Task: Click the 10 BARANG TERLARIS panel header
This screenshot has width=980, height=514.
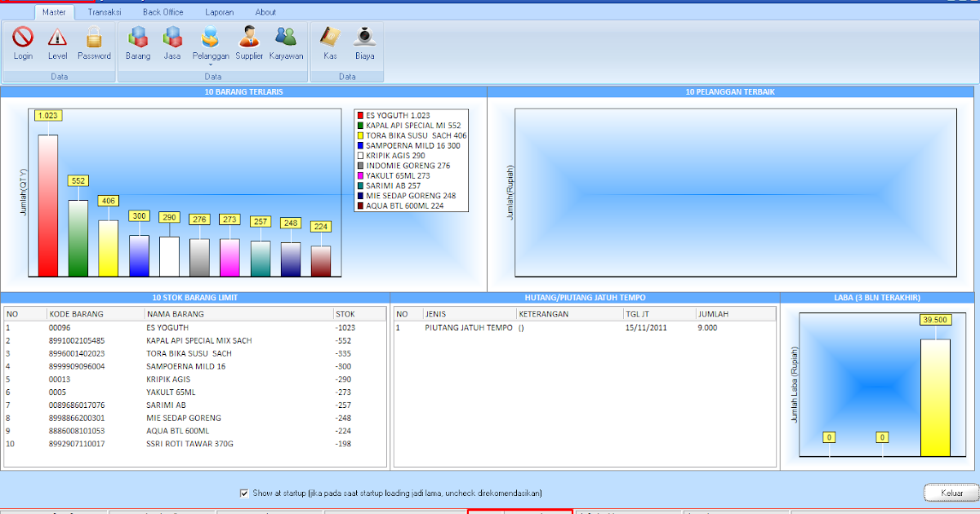Action: (x=243, y=92)
